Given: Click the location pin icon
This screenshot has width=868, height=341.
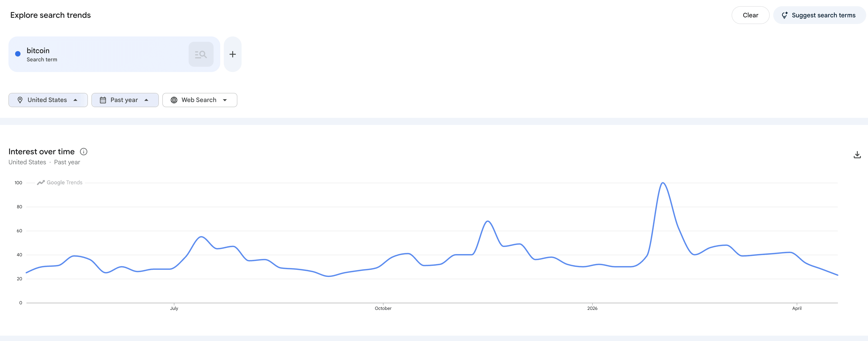Looking at the screenshot, I should click(x=20, y=100).
